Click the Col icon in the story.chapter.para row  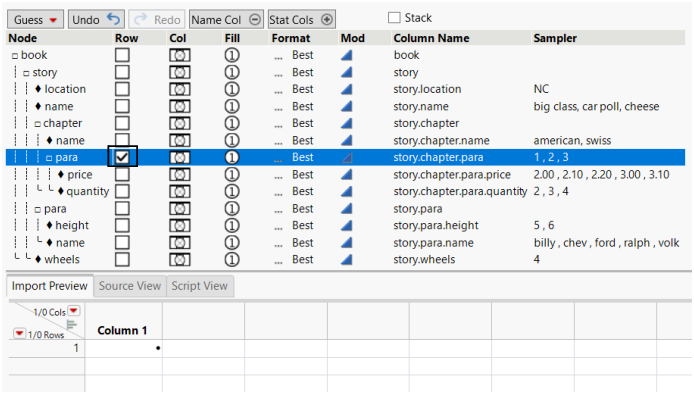(x=180, y=158)
